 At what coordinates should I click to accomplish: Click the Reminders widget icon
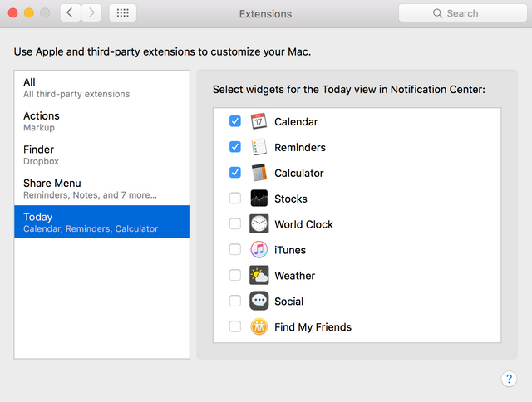[x=259, y=147]
